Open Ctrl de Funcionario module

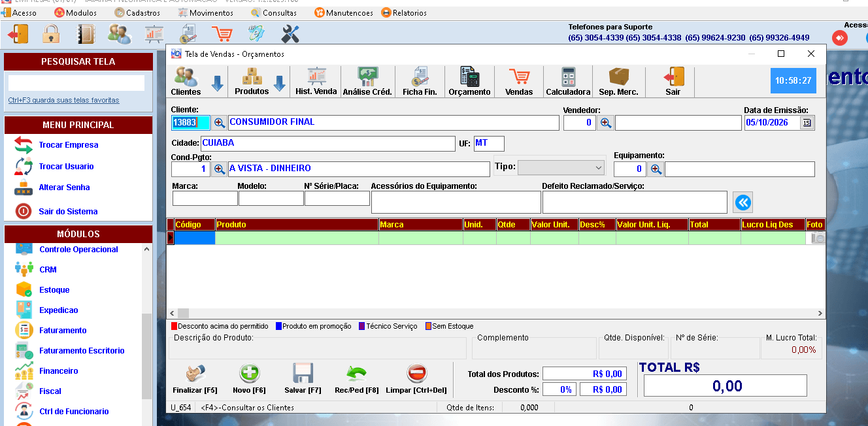coord(74,411)
